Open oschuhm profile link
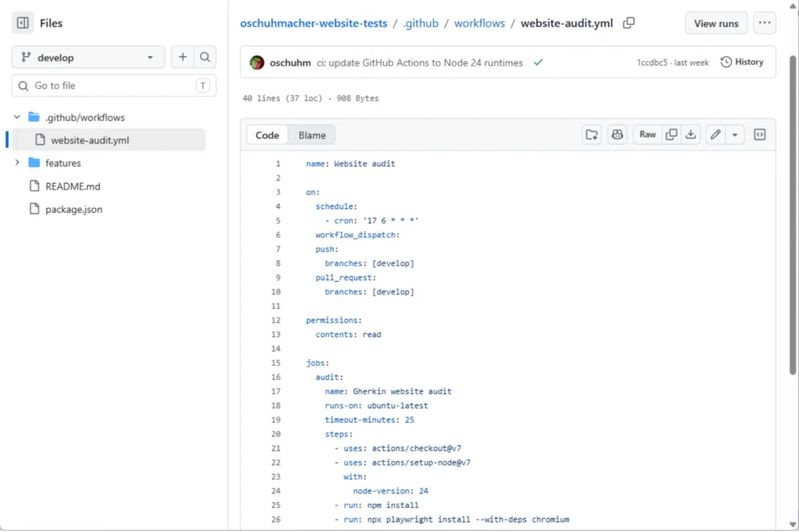Image resolution: width=799 pixels, height=532 pixels. click(x=290, y=62)
